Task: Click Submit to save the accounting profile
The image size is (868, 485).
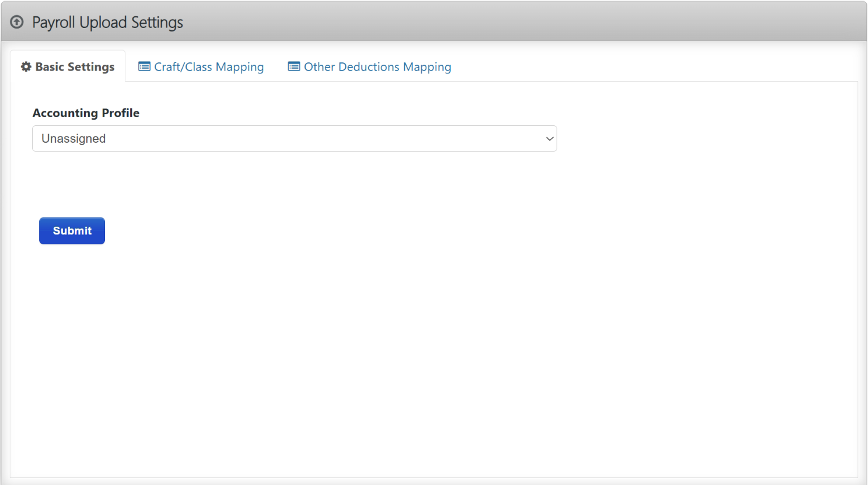Action: pos(72,230)
